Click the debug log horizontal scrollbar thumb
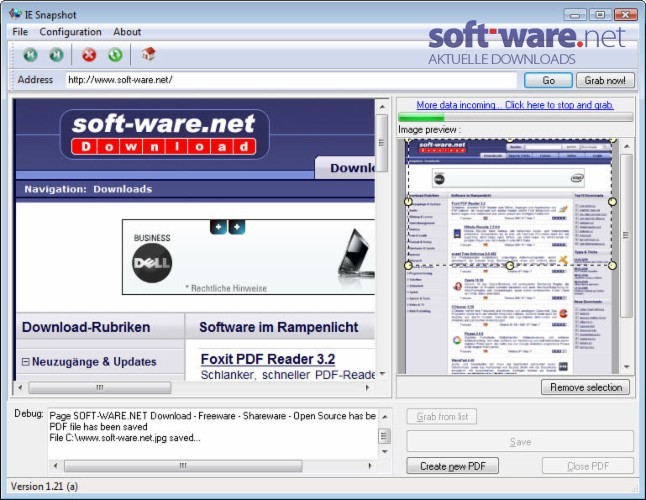 click(x=183, y=466)
